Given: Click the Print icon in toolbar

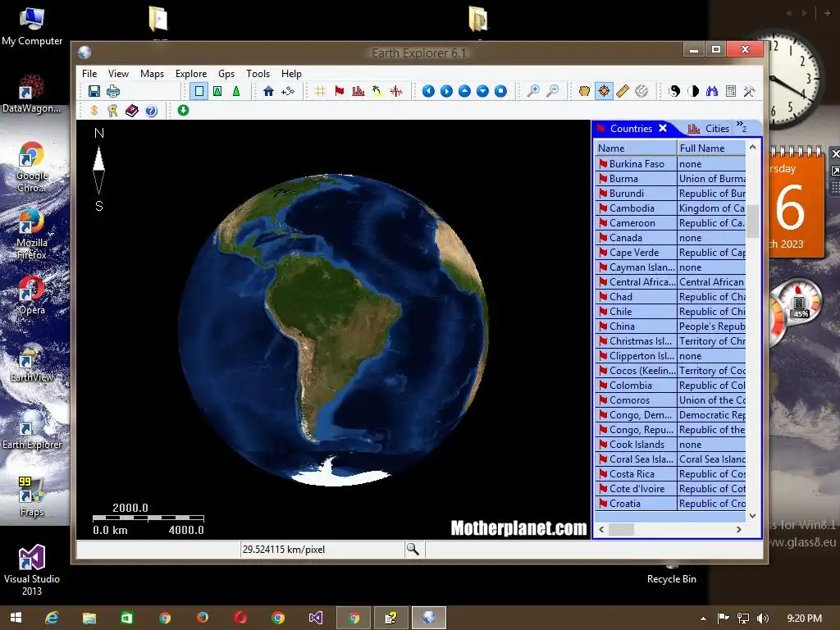Looking at the screenshot, I should click(113, 91).
